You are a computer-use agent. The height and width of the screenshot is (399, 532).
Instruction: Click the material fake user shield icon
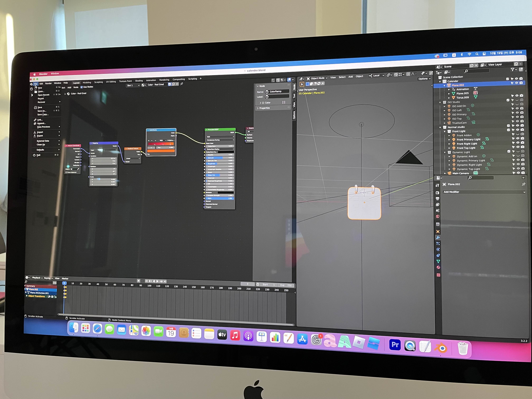pos(170,84)
